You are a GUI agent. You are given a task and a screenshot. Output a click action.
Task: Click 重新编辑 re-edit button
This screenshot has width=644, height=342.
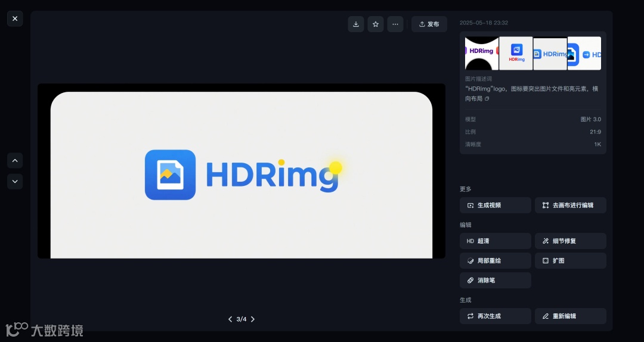571,316
